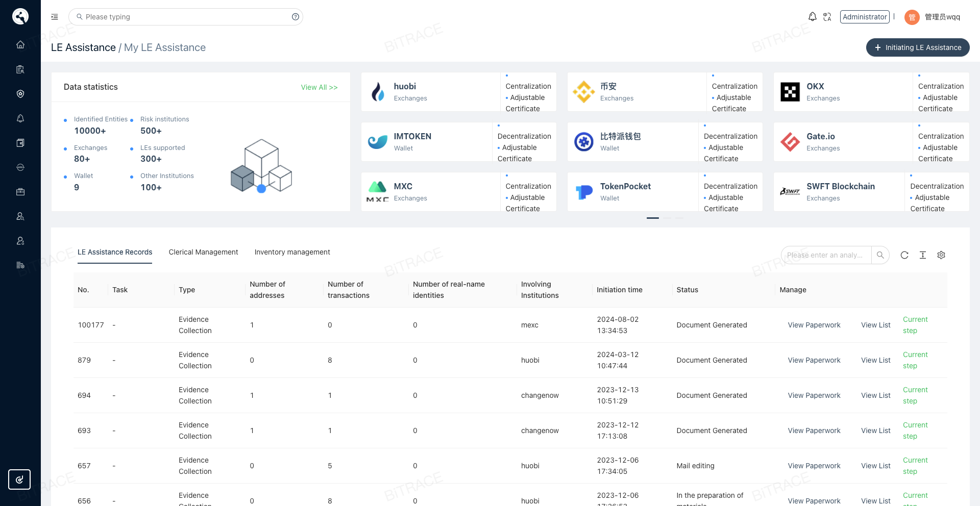Focus the records analysis search input
Viewport: 980px width, 506px height.
click(826, 255)
